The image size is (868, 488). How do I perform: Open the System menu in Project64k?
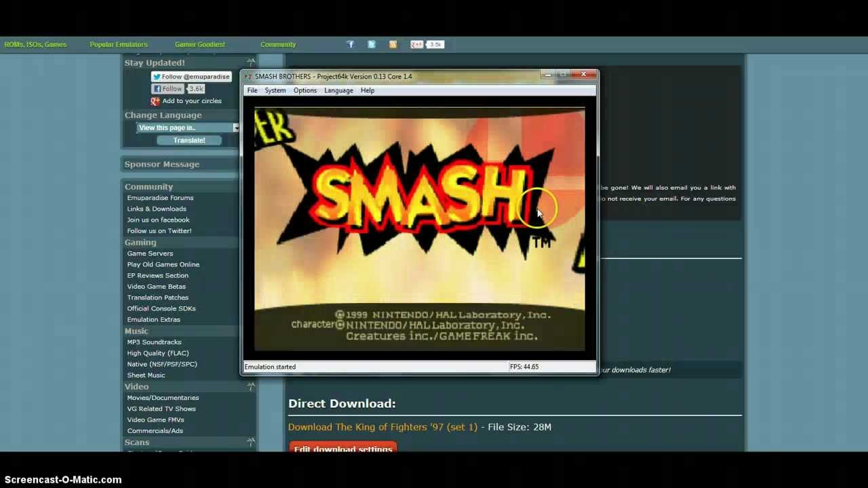(x=275, y=90)
